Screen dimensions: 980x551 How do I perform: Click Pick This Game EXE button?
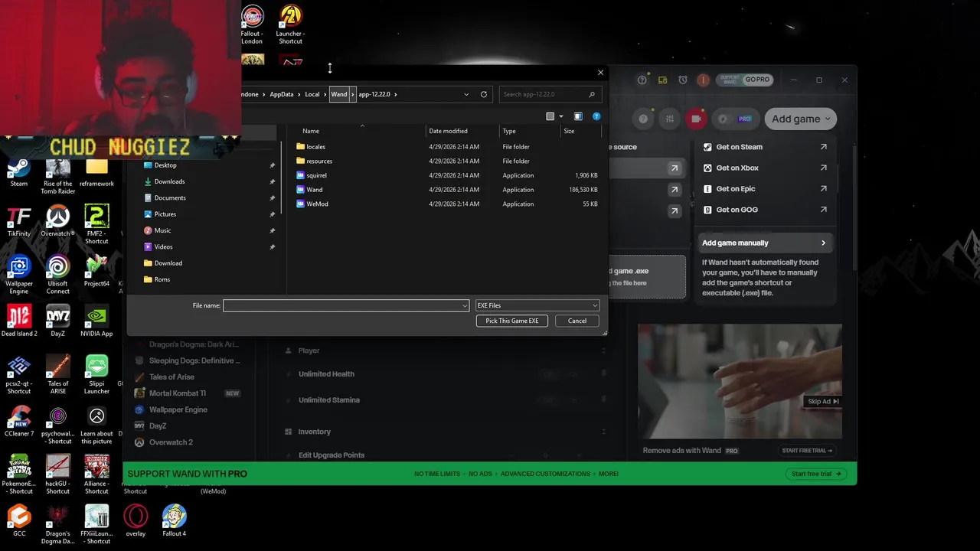pyautogui.click(x=512, y=321)
